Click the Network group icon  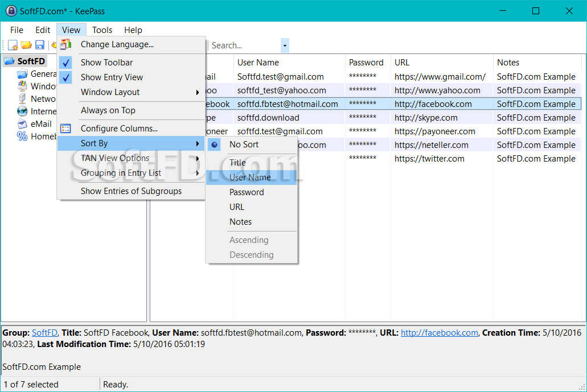pyautogui.click(x=22, y=99)
